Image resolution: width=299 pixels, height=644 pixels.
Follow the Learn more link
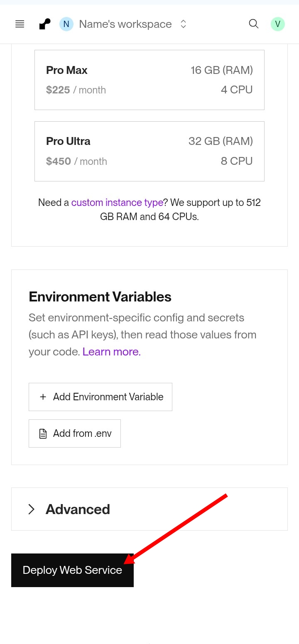pyautogui.click(x=111, y=352)
